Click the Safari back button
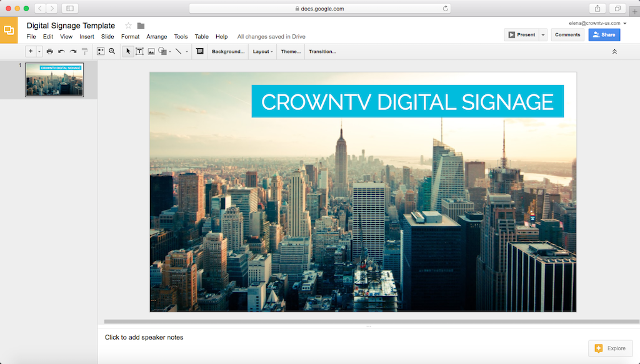The width and height of the screenshot is (640, 364). (x=40, y=9)
